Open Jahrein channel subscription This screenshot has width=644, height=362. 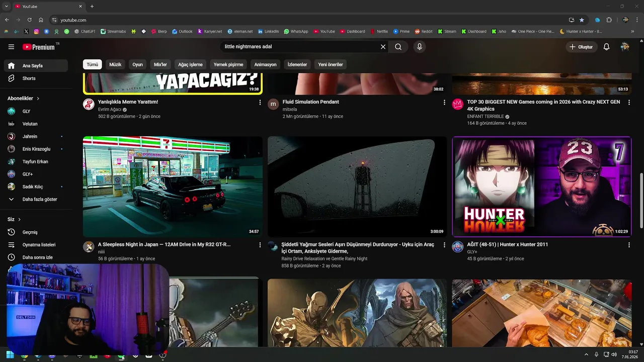[x=36, y=136]
